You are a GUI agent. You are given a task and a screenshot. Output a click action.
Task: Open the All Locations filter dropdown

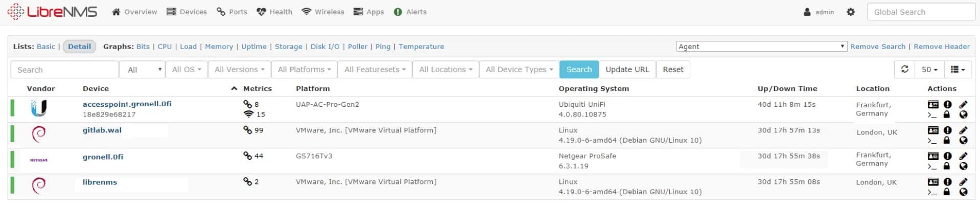pyautogui.click(x=445, y=70)
